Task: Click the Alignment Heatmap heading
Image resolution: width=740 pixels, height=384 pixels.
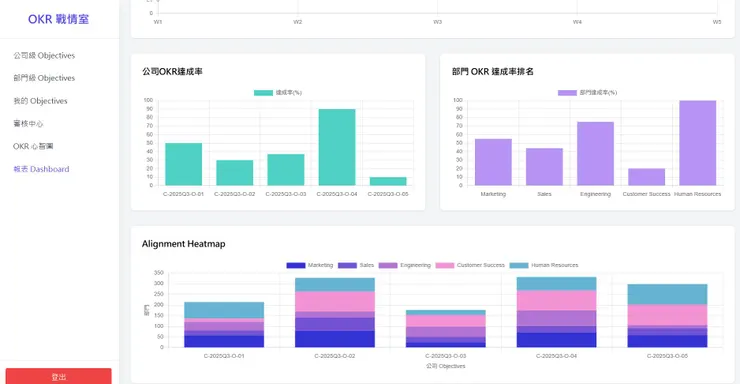Action: tap(184, 244)
